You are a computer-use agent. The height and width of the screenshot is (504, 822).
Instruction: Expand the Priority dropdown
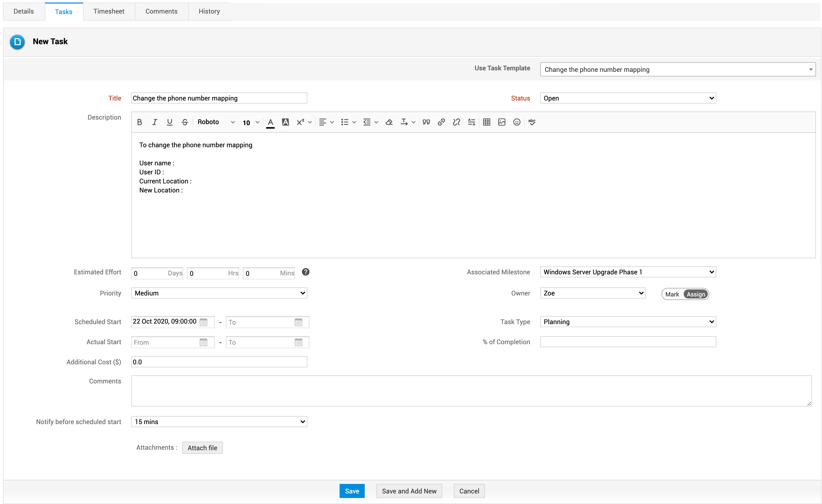219,293
